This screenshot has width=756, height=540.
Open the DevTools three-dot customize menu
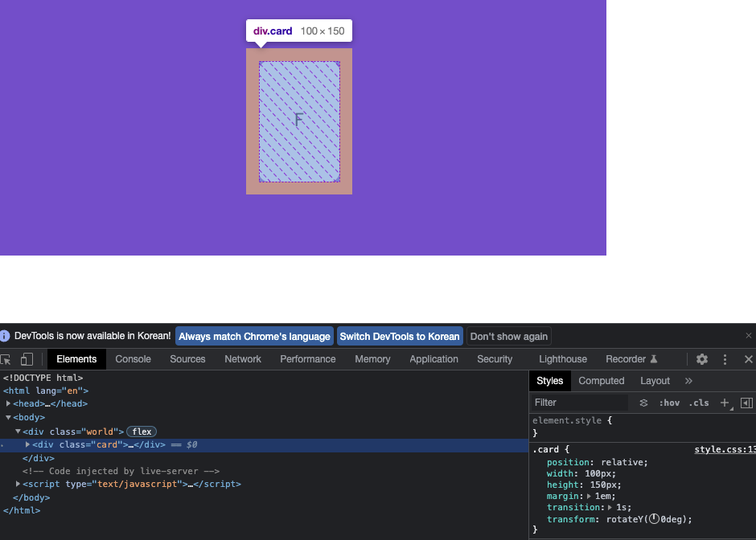coord(725,359)
